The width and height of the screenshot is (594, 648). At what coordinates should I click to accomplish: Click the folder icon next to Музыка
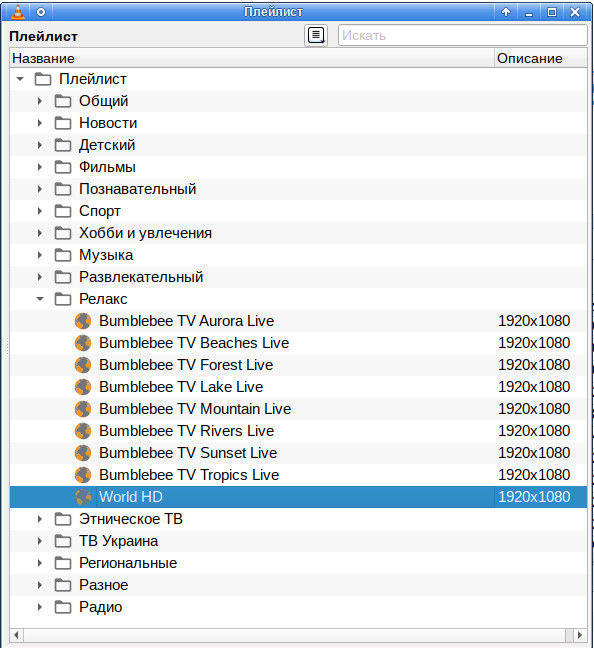(63, 255)
